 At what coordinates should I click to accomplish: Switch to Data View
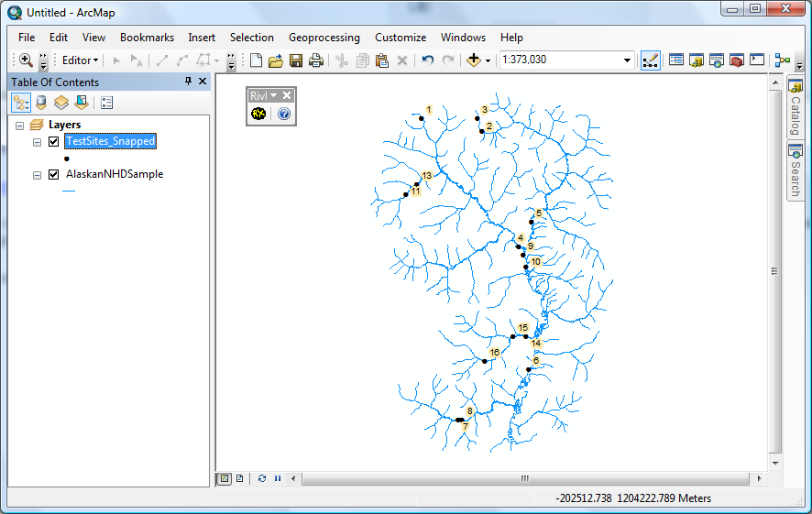coord(225,478)
